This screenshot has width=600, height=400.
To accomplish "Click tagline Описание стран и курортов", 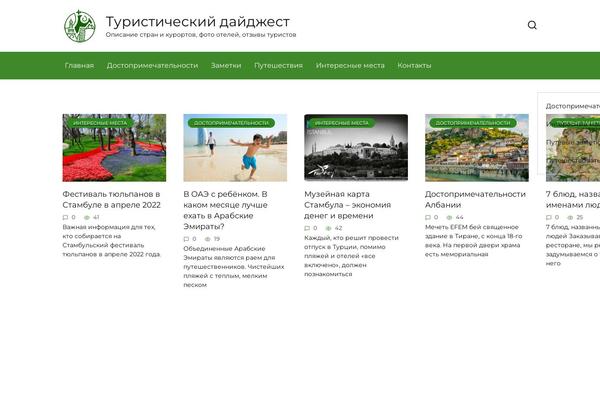I will [201, 34].
